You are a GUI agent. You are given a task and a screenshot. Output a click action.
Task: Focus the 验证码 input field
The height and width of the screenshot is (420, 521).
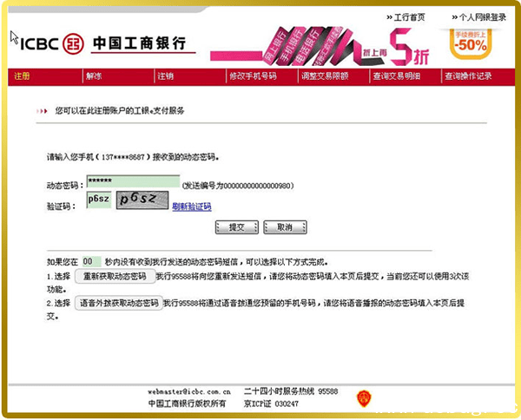click(x=99, y=200)
